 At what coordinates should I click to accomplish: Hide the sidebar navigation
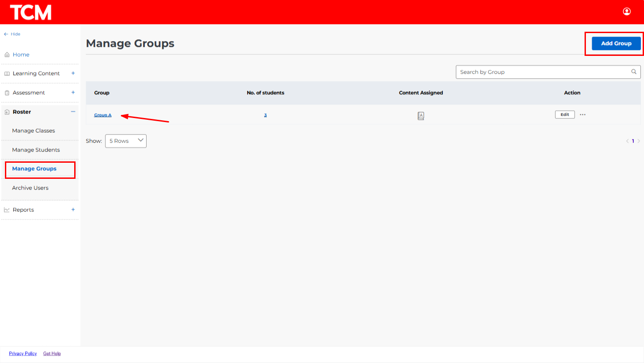[x=12, y=34]
